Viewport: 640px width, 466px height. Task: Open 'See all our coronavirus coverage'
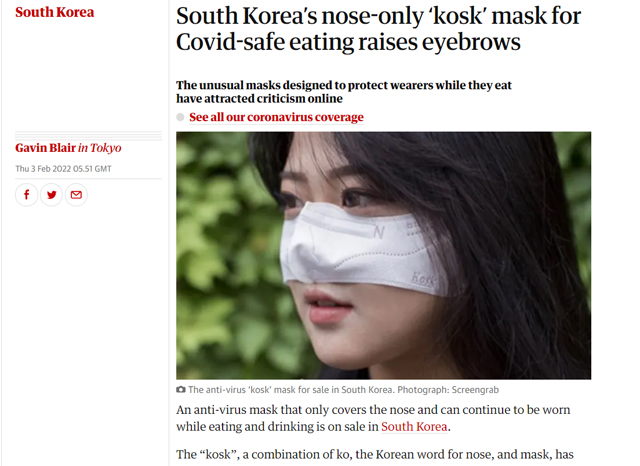[276, 117]
